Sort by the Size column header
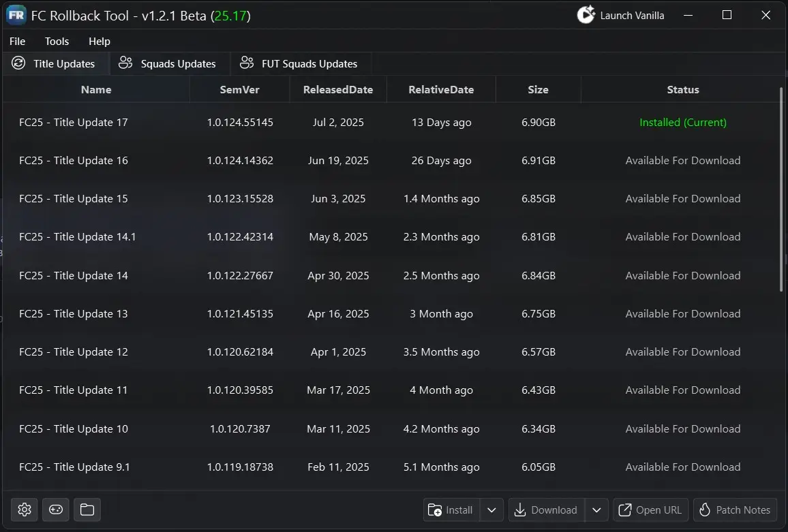 coord(539,89)
